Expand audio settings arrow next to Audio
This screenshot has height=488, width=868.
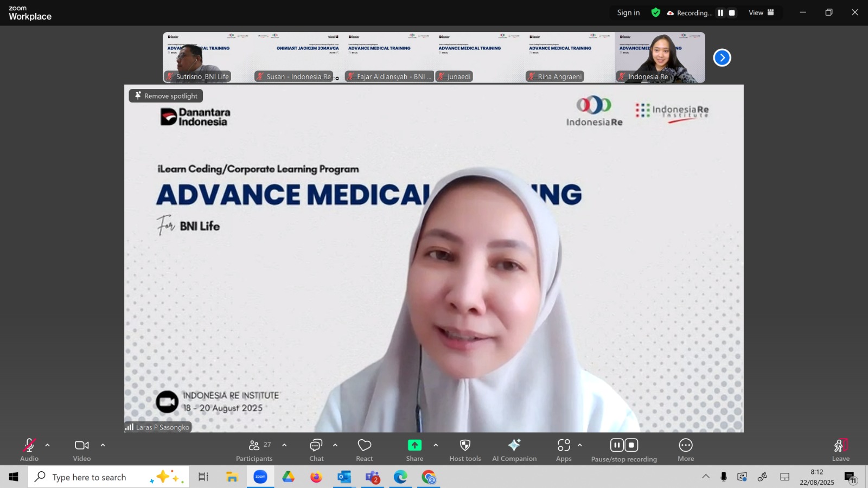click(x=48, y=445)
